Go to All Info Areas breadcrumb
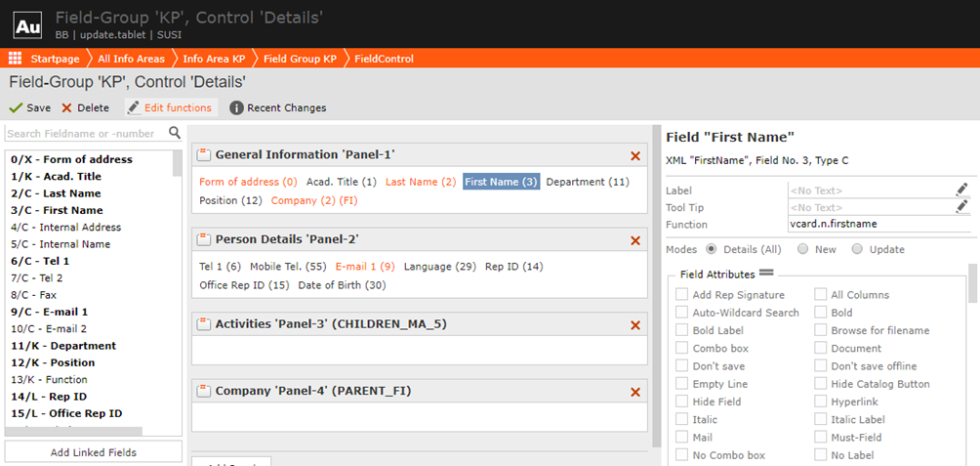The height and width of the screenshot is (466, 980). pos(130,59)
